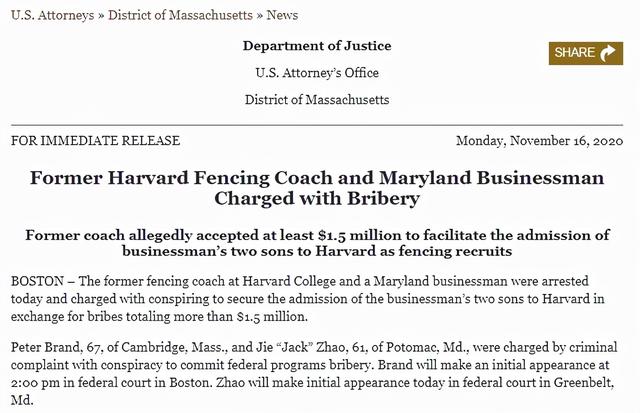Click the first breadcrumb separator arrow
Screen dimensions: 640x413
click(x=101, y=16)
